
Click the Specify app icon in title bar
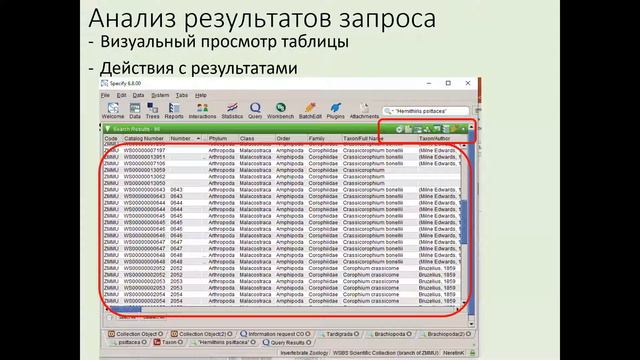104,83
